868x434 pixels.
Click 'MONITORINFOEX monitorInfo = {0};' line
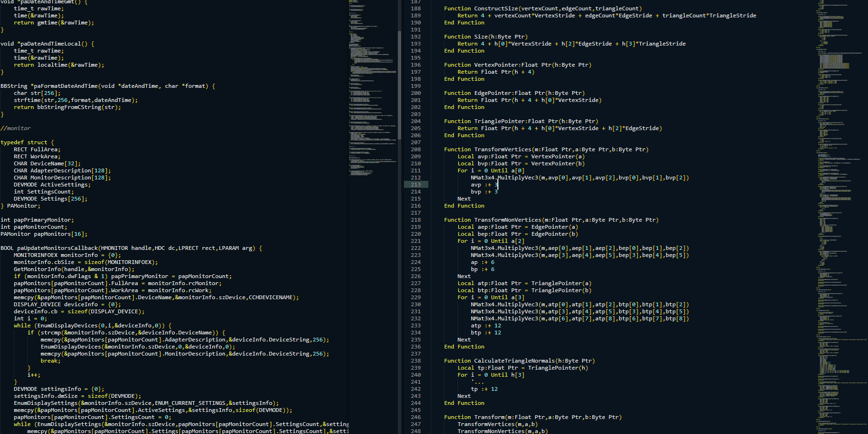(68, 255)
